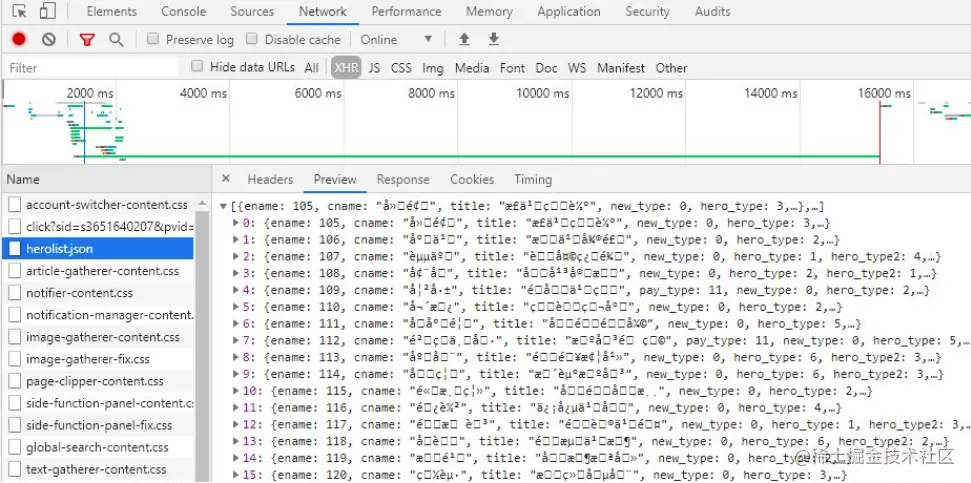Go to the Application tab
This screenshot has width=971, height=483.
point(568,12)
